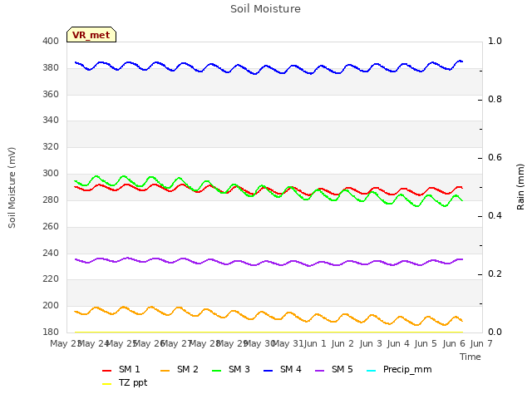Click the 1.0 tick on rain axis

pos(495,42)
